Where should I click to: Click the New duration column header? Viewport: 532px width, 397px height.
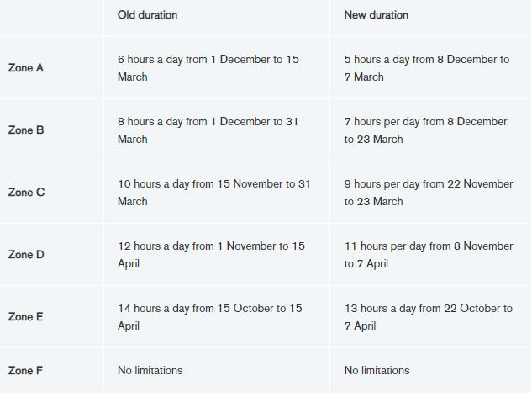(376, 15)
